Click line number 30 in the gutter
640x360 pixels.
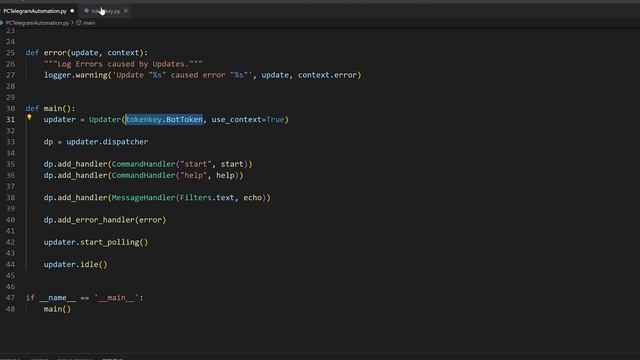coord(10,109)
